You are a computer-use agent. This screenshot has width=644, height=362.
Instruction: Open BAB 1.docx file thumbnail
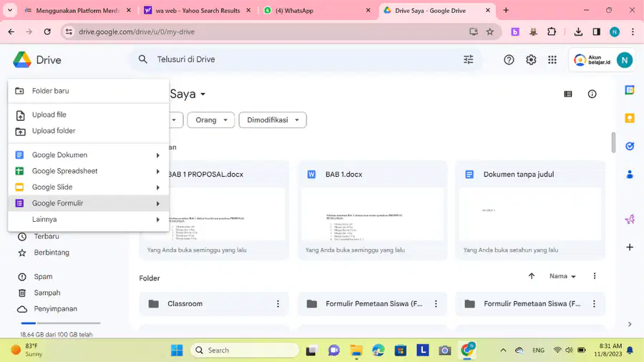(x=373, y=214)
